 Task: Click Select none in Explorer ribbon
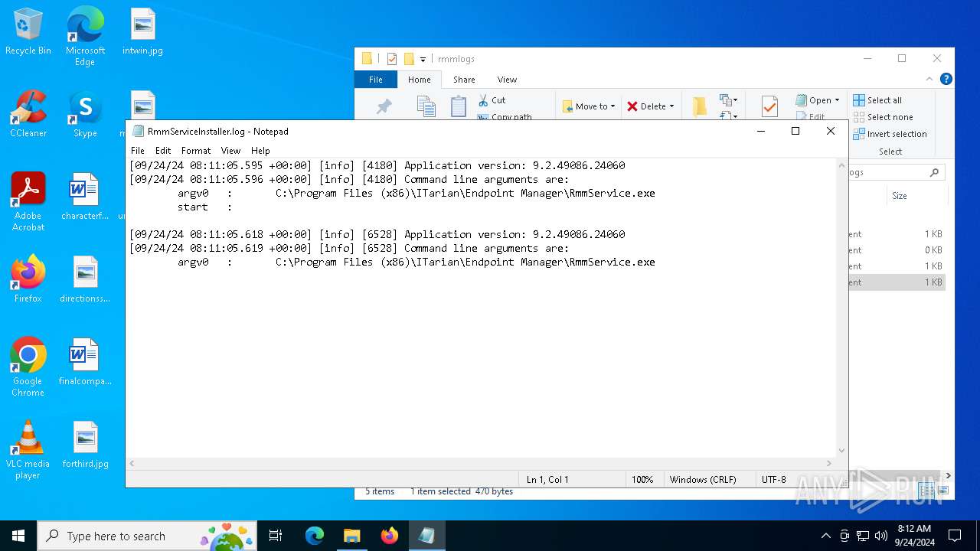pos(883,117)
